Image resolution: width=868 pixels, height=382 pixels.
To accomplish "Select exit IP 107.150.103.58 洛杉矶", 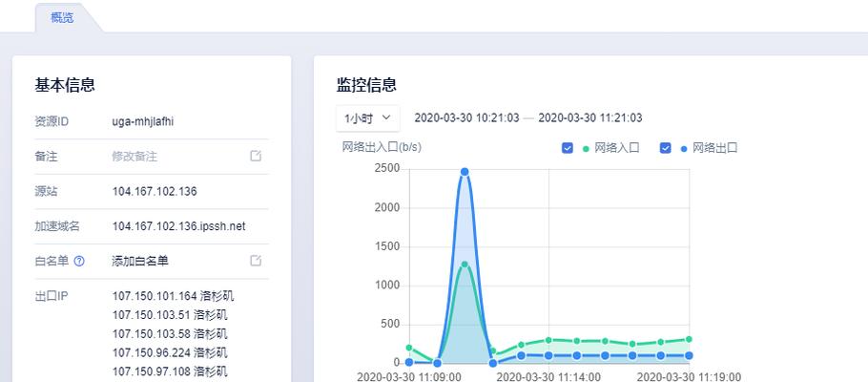I will point(170,333).
